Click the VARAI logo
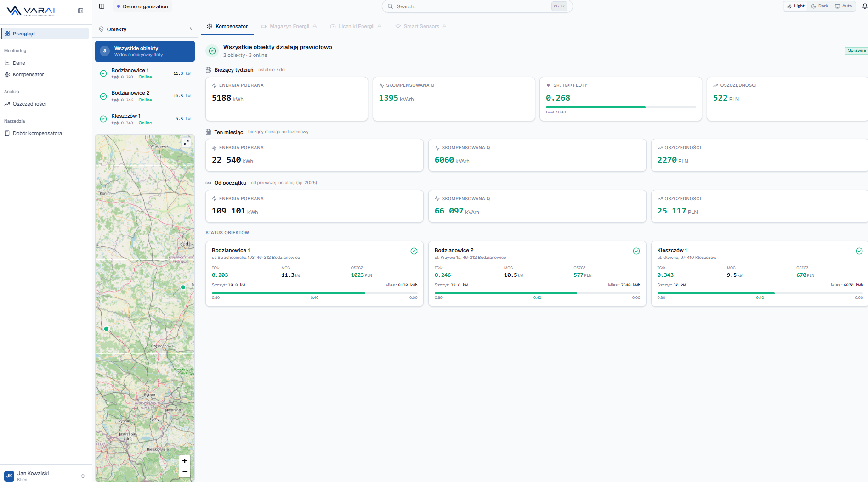Screen dimensions: 868x482 [x=31, y=11]
